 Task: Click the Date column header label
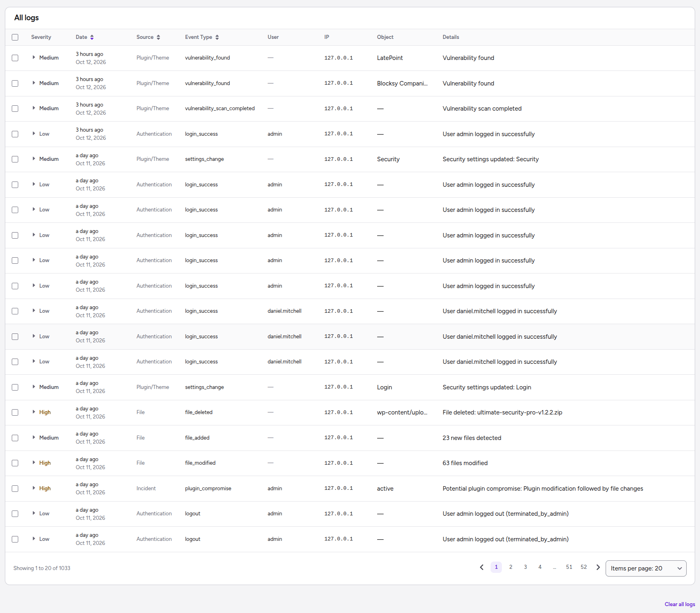click(x=81, y=37)
